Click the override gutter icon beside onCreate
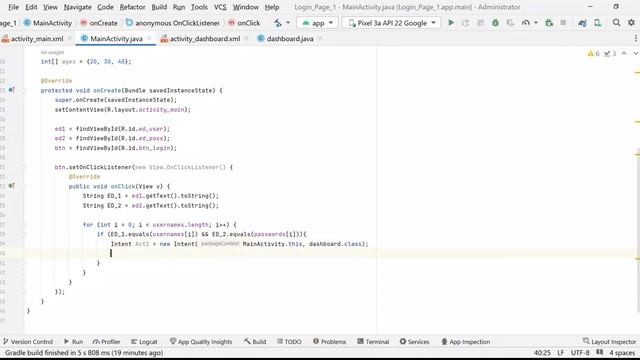Viewport: 640px width, 360px height. [11, 90]
